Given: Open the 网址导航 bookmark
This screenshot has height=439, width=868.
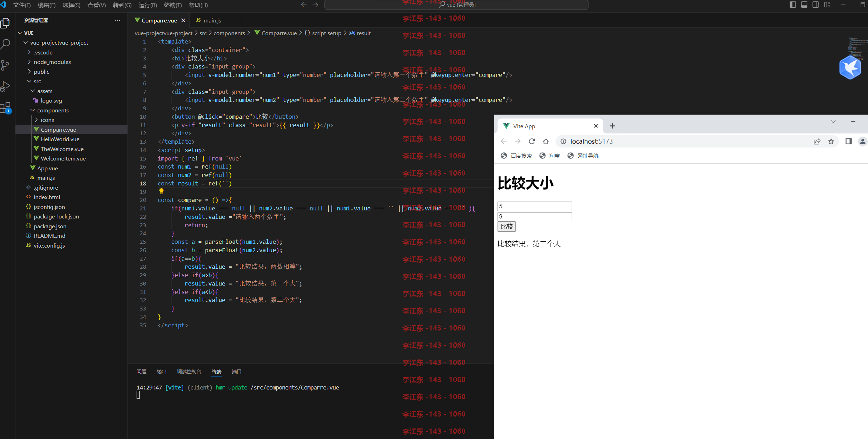Looking at the screenshot, I should click(583, 156).
